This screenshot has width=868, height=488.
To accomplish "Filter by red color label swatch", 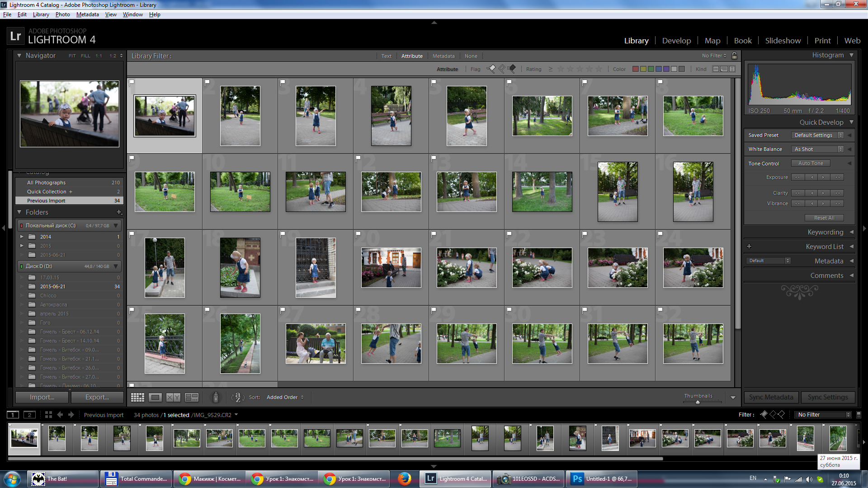I will click(x=635, y=69).
